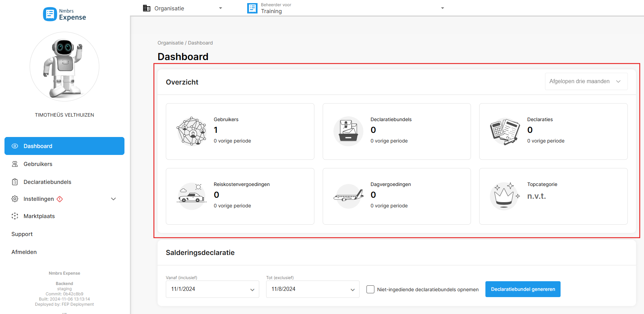Click the robot avatar picture
The image size is (644, 314).
(64, 67)
